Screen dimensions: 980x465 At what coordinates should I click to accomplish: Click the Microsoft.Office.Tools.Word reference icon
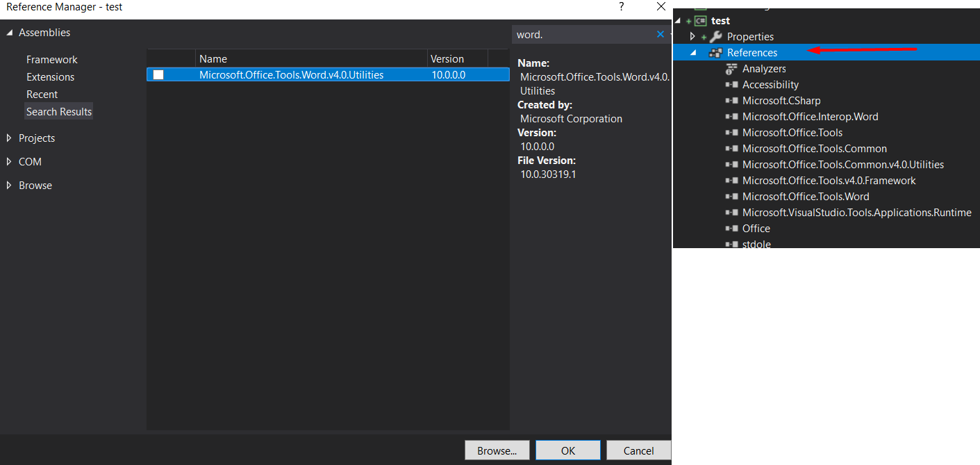pos(731,197)
